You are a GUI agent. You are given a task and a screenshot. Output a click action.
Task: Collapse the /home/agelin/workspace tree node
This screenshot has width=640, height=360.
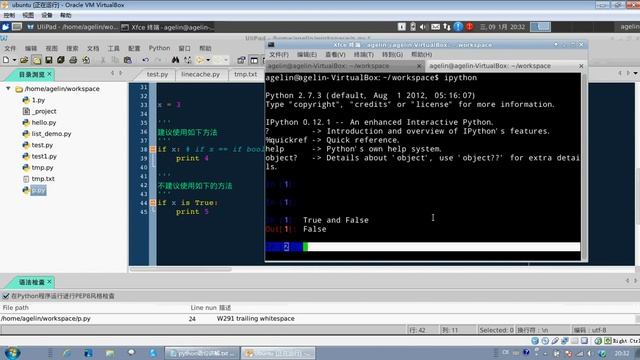pos(8,88)
